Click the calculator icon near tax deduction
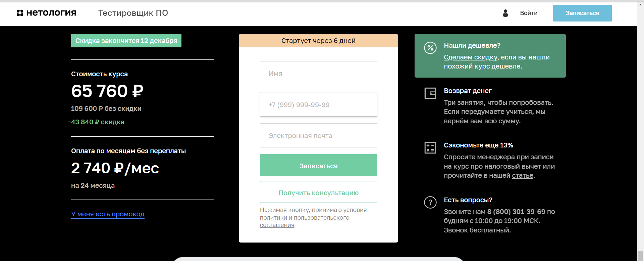 pos(430,147)
